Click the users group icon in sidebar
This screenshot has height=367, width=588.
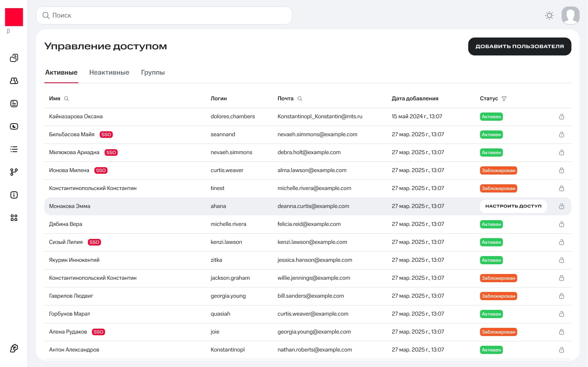tap(14, 81)
